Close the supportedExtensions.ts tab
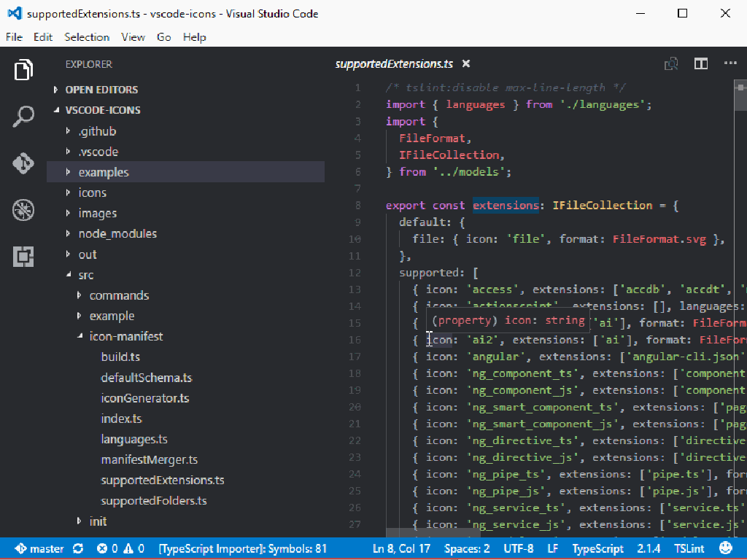Viewport: 747px width, 560px height. (x=467, y=64)
